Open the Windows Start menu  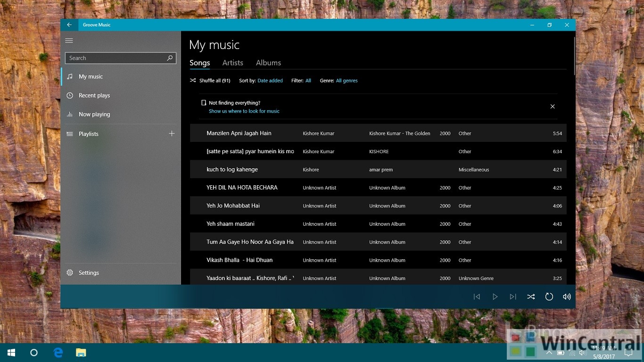tap(11, 353)
